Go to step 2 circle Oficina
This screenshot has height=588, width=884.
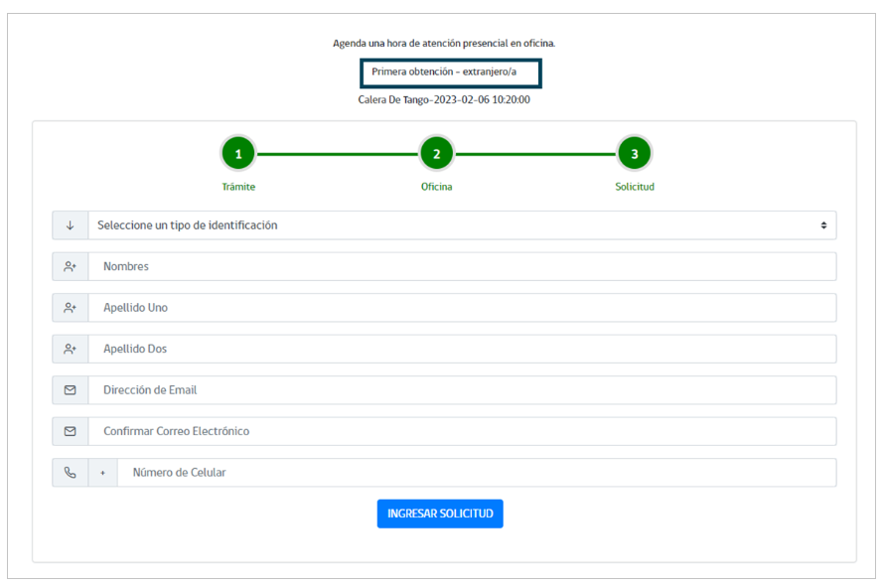(436, 153)
